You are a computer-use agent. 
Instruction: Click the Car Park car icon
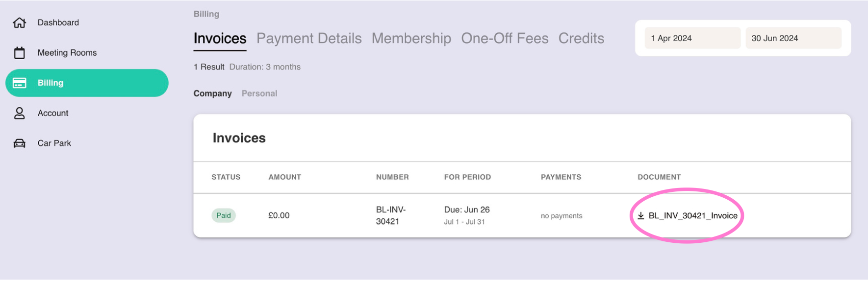(x=20, y=143)
